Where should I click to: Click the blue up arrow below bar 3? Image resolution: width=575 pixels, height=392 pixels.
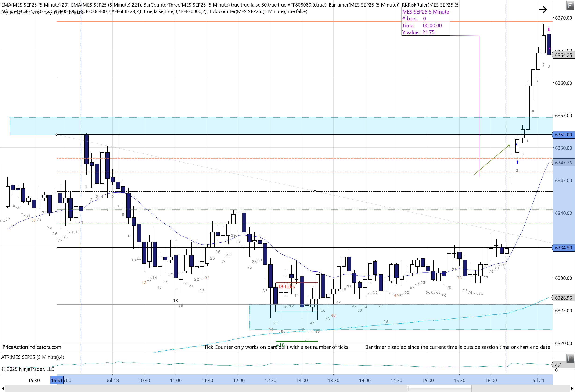pos(517,162)
